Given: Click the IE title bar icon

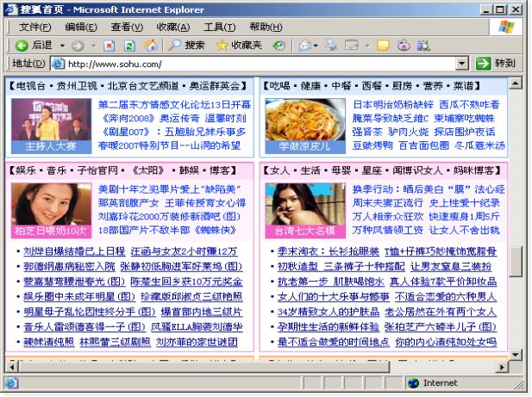Looking at the screenshot, I should (x=11, y=9).
